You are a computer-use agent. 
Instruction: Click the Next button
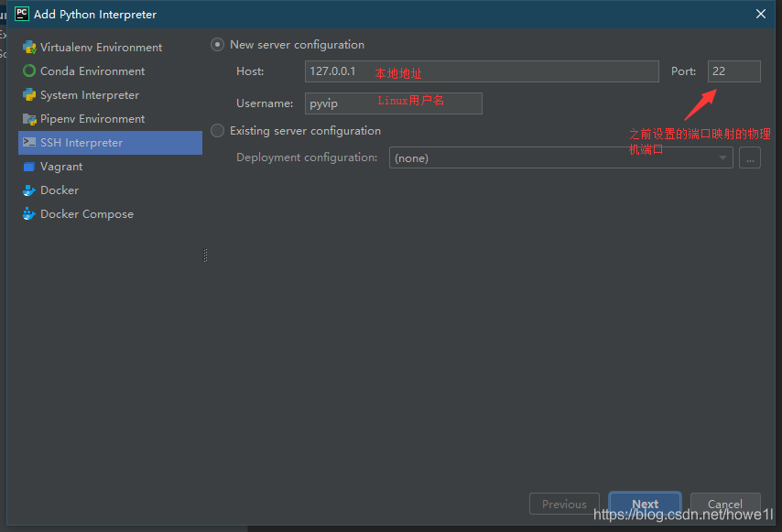click(645, 504)
